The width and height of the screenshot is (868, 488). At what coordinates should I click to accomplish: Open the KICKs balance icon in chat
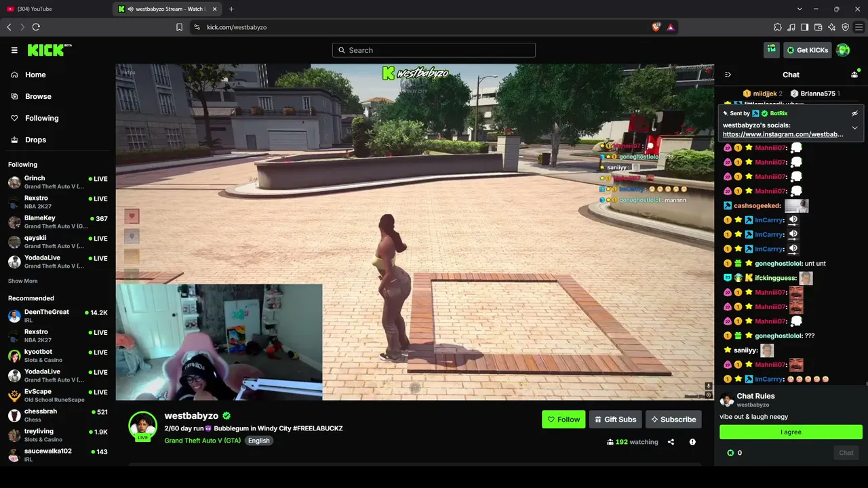(x=730, y=453)
